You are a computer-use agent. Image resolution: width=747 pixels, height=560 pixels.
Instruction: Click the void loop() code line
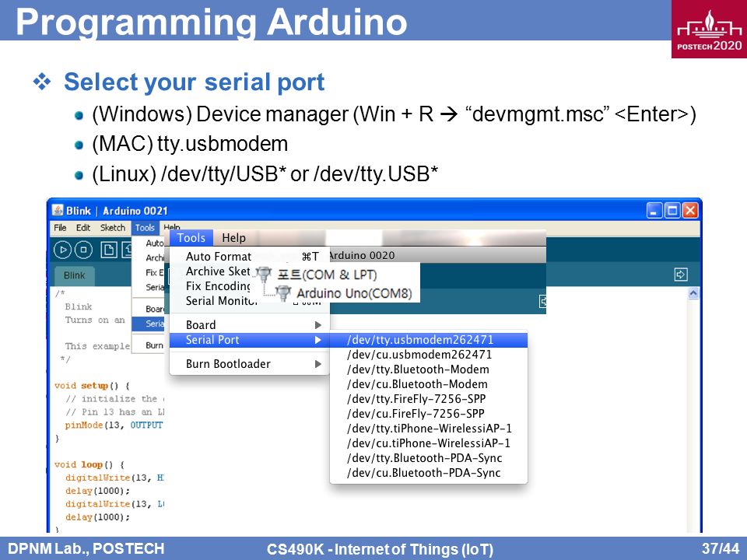tap(89, 465)
